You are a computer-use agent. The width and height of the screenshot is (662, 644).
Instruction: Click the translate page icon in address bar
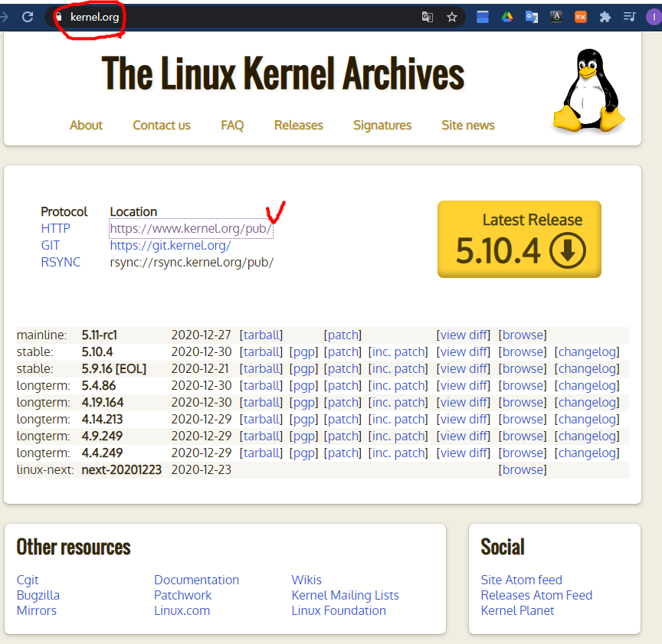[428, 17]
